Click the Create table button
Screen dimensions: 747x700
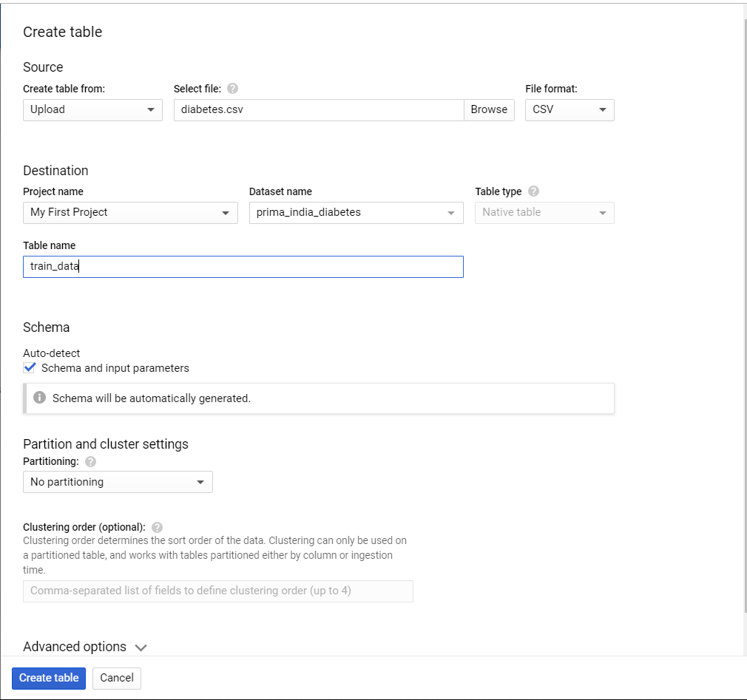pos(49,678)
